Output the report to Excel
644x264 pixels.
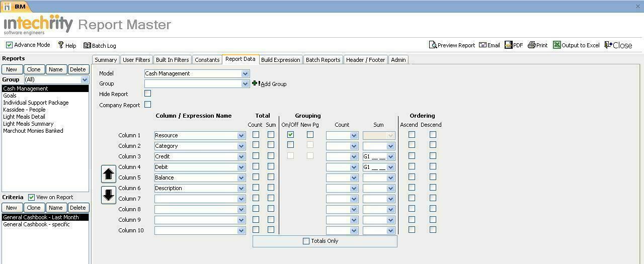(576, 45)
